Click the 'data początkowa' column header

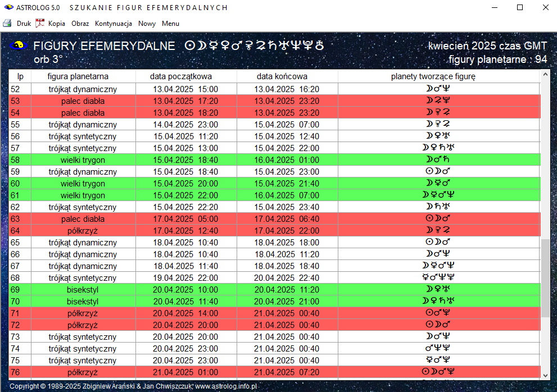pos(181,76)
